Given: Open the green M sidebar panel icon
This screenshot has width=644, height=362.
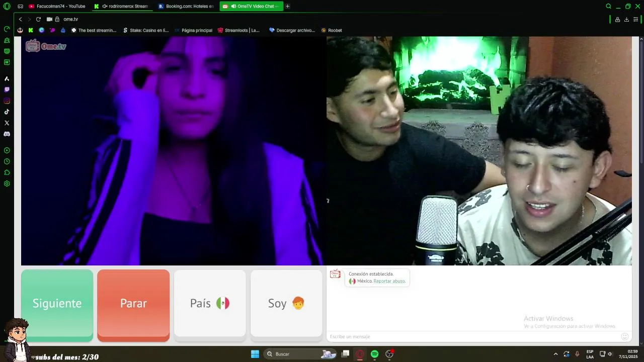Looking at the screenshot, I should pos(7,62).
